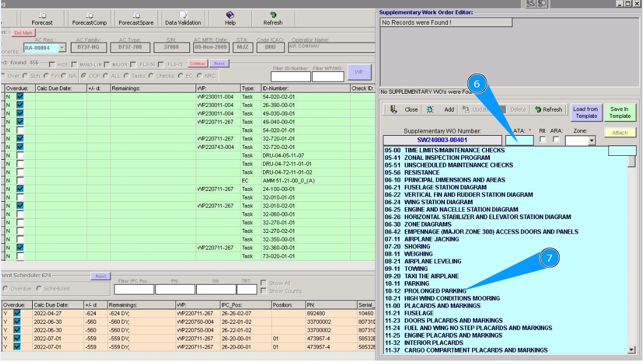Screen dimensions: 643x364
Task: Open the AC Reg RA-00004 dropdown
Action: click(x=62, y=48)
